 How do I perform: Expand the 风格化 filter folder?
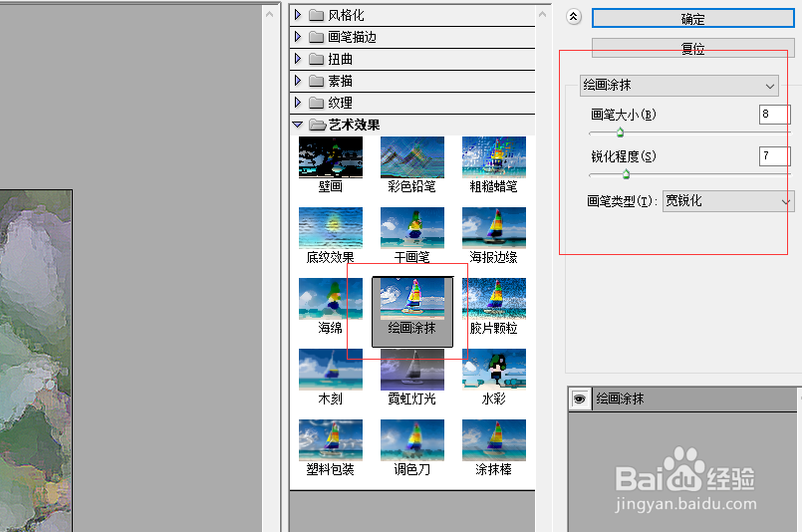click(298, 15)
